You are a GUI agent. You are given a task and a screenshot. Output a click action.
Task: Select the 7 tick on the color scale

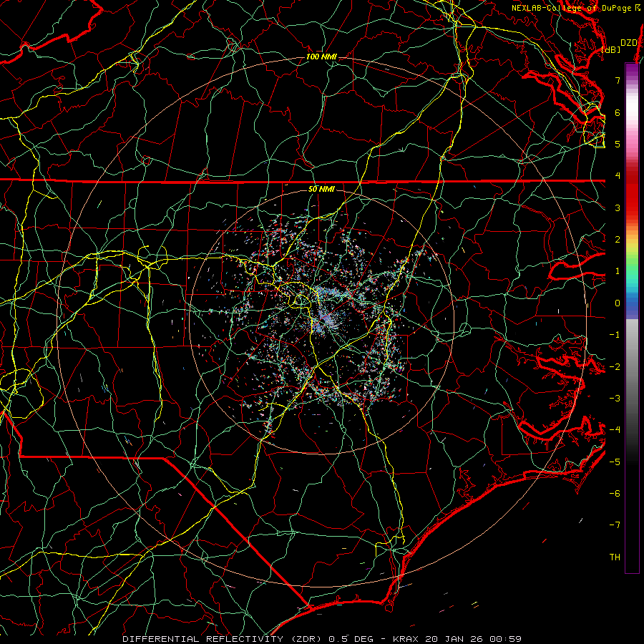point(618,80)
